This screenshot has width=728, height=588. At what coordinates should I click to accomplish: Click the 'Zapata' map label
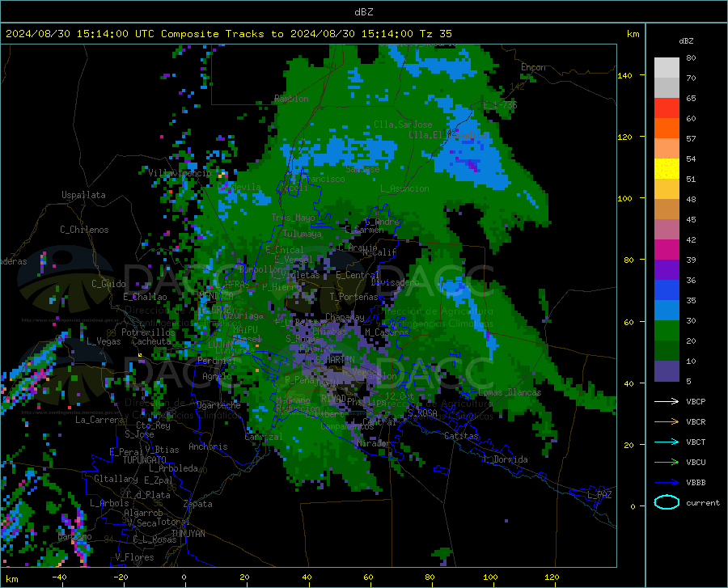pyautogui.click(x=198, y=504)
